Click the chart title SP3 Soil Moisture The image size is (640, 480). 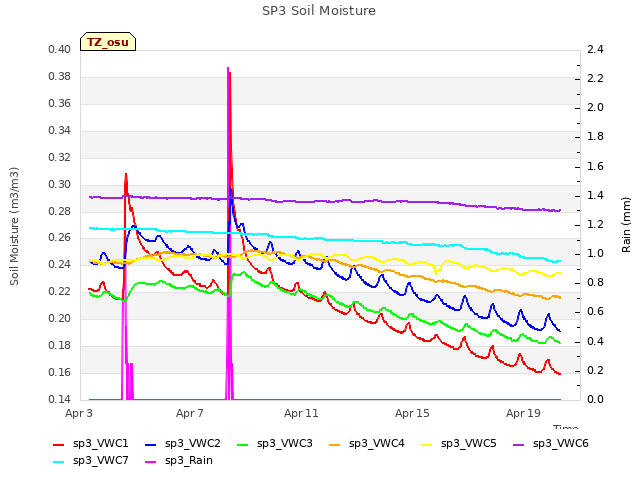click(x=319, y=11)
